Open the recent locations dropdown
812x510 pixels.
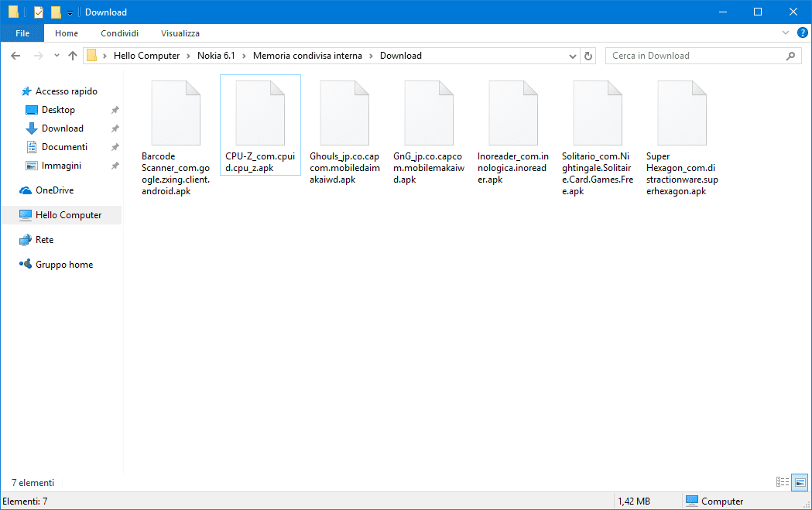[x=57, y=56]
